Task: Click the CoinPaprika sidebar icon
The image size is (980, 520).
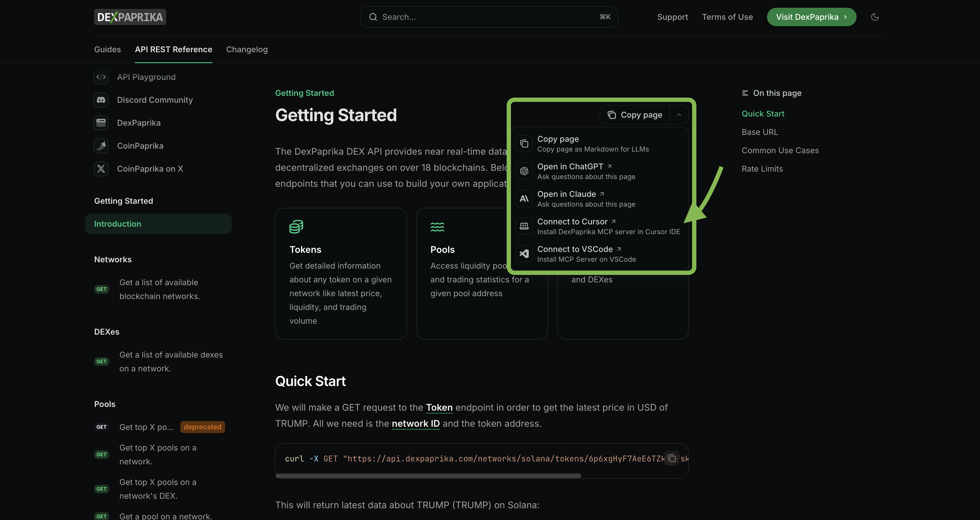Action: coord(101,146)
